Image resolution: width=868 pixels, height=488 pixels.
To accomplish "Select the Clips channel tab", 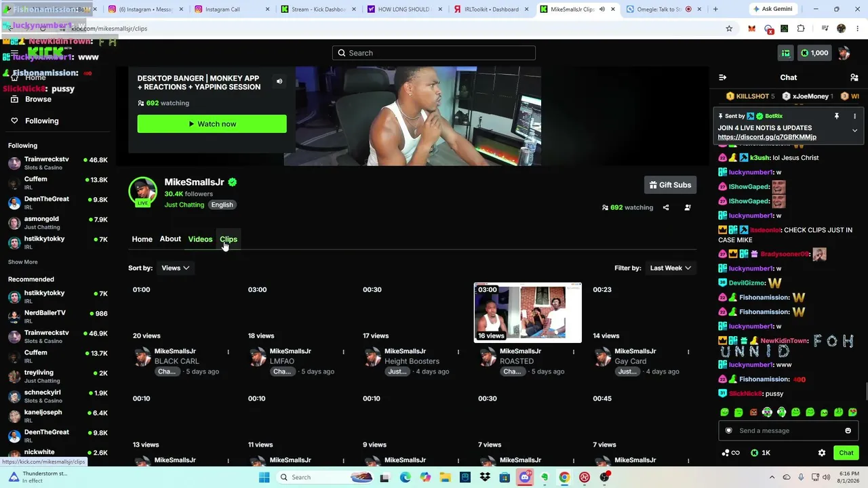I will point(229,239).
